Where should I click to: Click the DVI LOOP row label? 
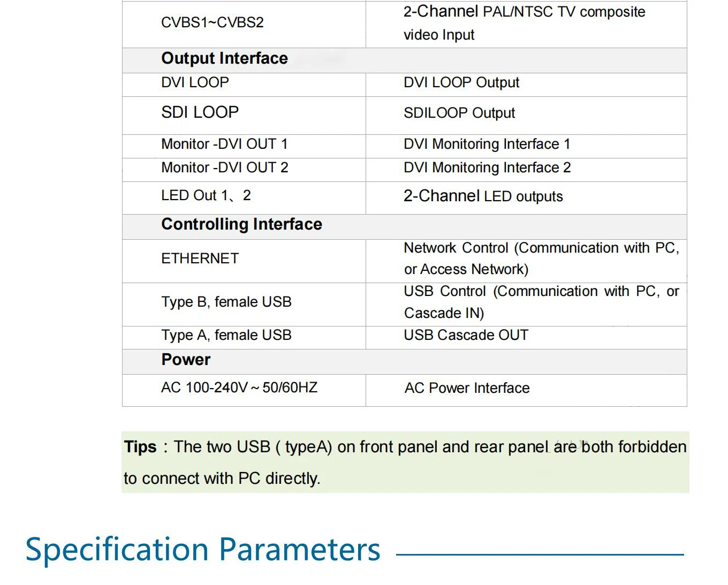(195, 82)
